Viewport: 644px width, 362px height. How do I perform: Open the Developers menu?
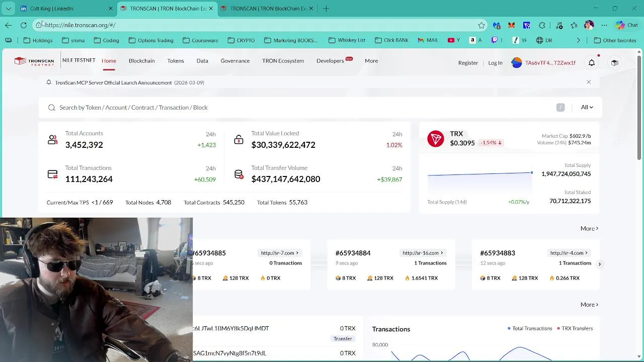(330, 61)
